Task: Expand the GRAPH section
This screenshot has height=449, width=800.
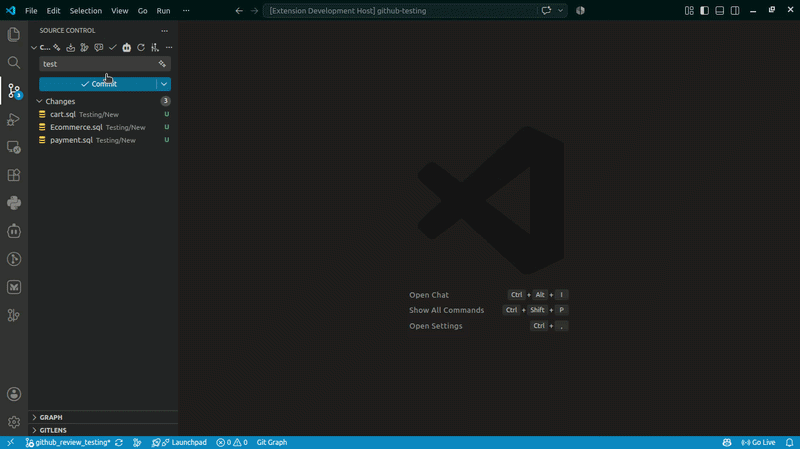Action: click(34, 417)
